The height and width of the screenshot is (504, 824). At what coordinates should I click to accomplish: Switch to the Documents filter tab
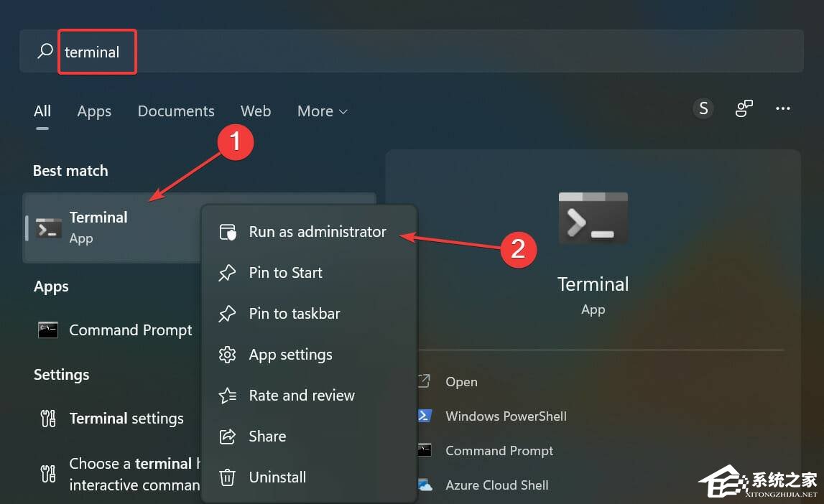pyautogui.click(x=176, y=111)
